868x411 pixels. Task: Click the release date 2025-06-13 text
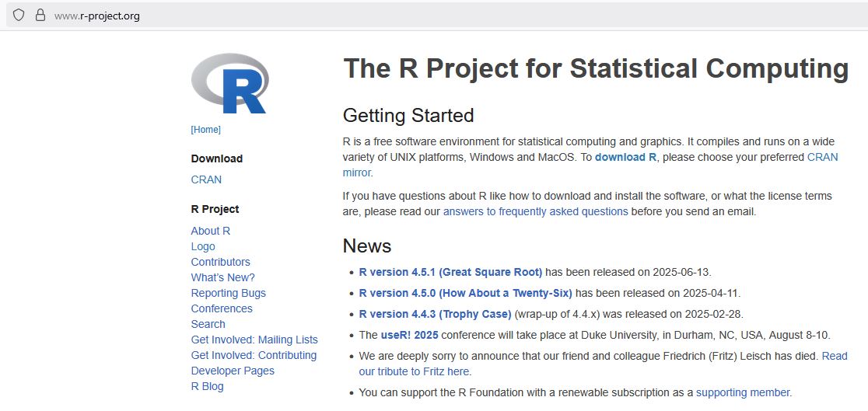pyautogui.click(x=681, y=272)
